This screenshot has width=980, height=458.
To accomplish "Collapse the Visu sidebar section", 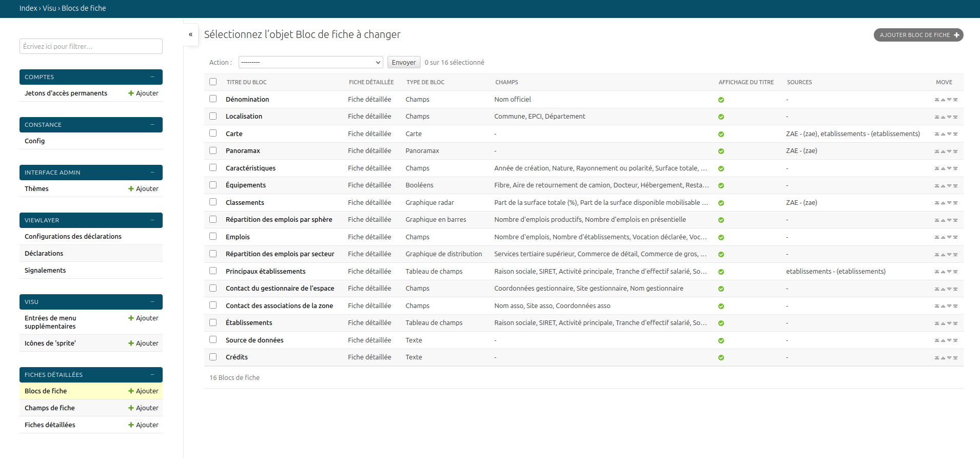I will (x=152, y=302).
